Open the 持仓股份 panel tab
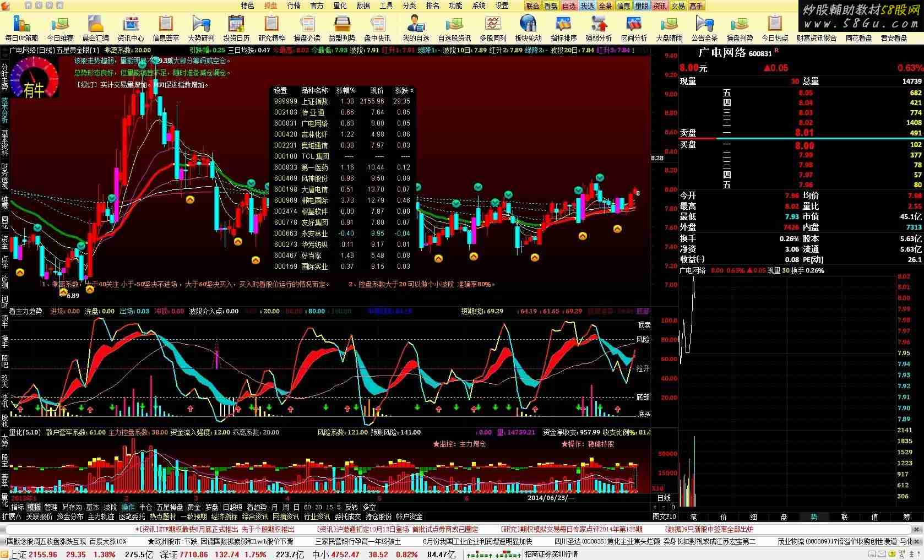The height and width of the screenshot is (560, 924). click(x=378, y=516)
